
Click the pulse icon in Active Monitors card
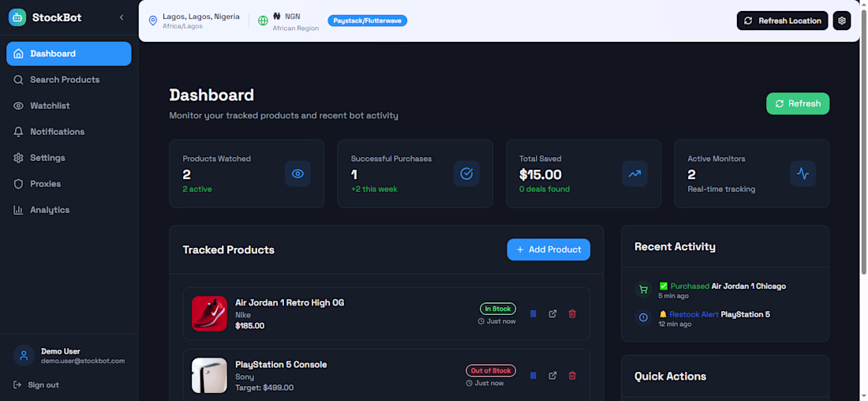coord(803,174)
